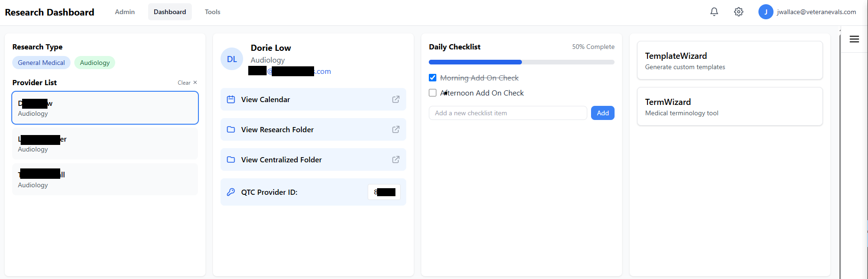Open View Calendar in external link
This screenshot has width=868, height=279.
click(x=395, y=99)
